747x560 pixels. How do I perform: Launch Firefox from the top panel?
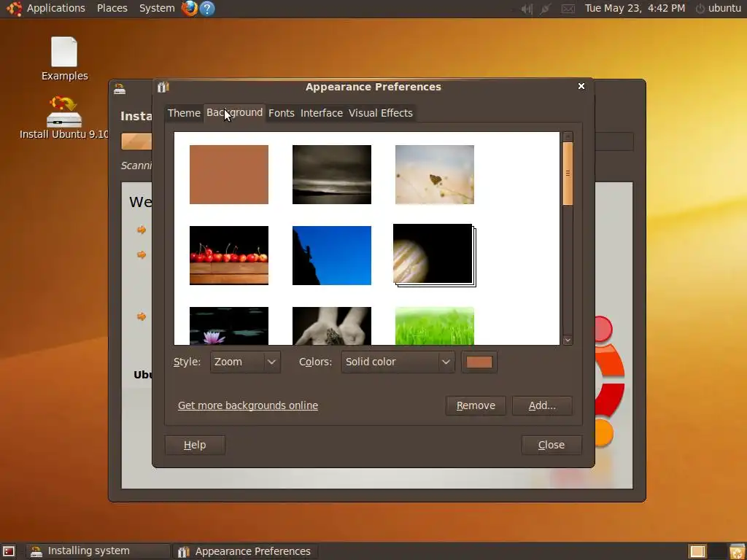pos(190,8)
